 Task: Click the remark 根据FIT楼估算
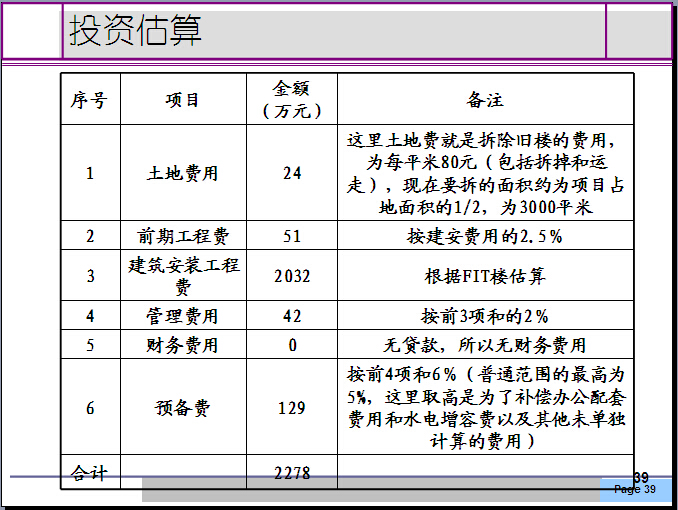(485, 276)
